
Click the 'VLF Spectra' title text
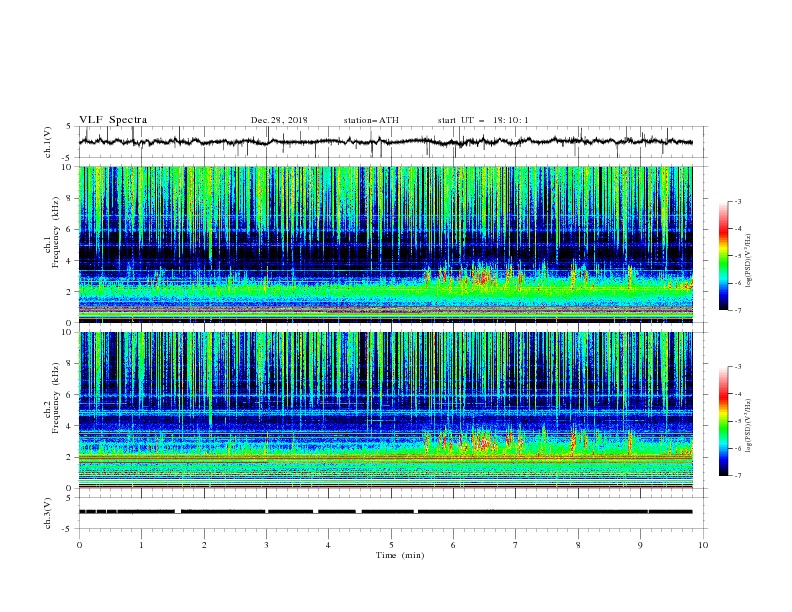pyautogui.click(x=113, y=120)
